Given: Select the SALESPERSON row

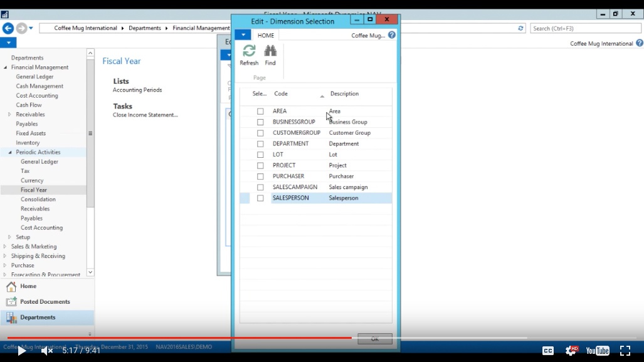Looking at the screenshot, I should pos(315,198).
